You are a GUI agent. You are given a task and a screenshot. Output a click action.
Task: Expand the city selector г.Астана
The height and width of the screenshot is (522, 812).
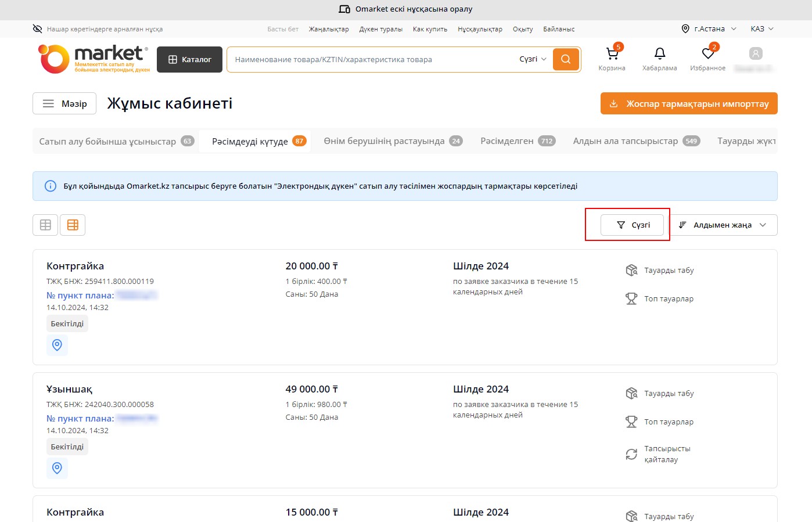(x=709, y=29)
